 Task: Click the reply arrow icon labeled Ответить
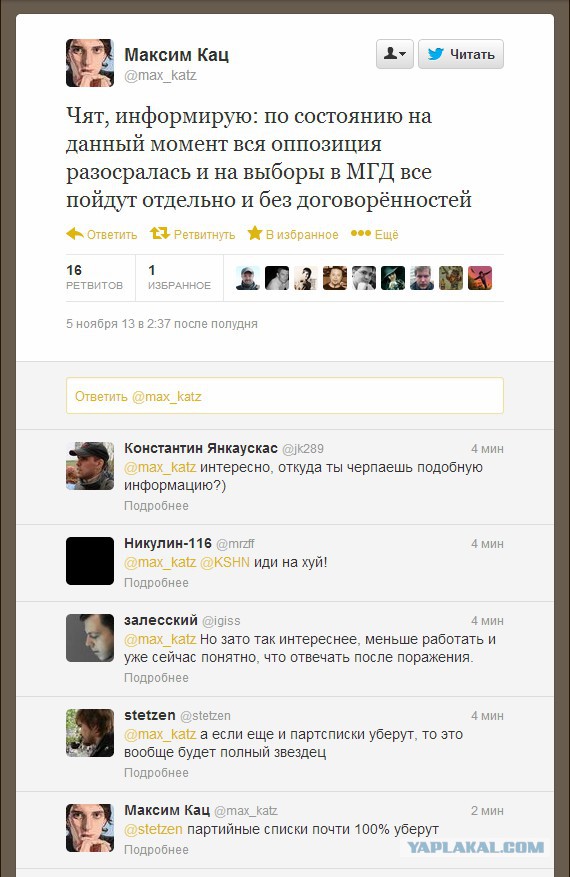pos(75,234)
